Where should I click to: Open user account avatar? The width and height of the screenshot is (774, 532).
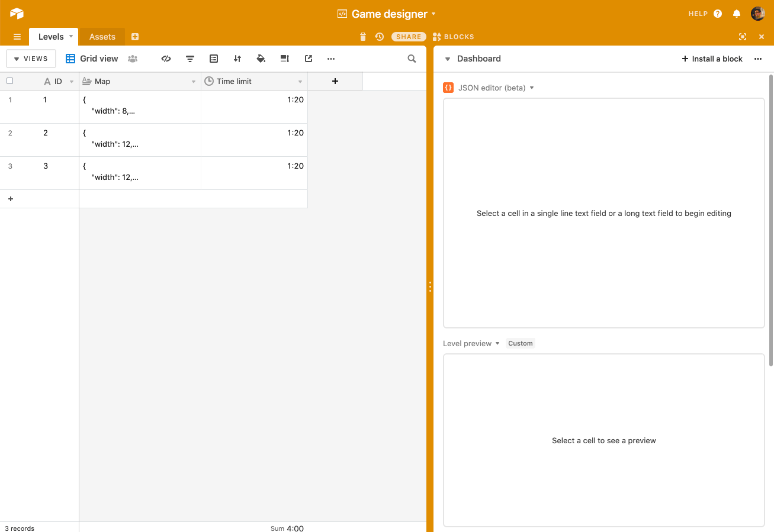tap(757, 14)
